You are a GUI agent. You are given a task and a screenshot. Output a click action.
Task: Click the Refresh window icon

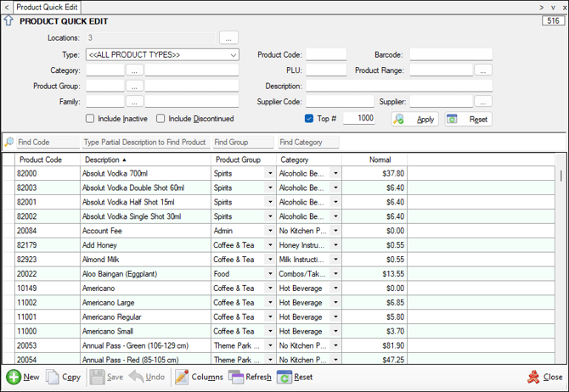pyautogui.click(x=236, y=377)
